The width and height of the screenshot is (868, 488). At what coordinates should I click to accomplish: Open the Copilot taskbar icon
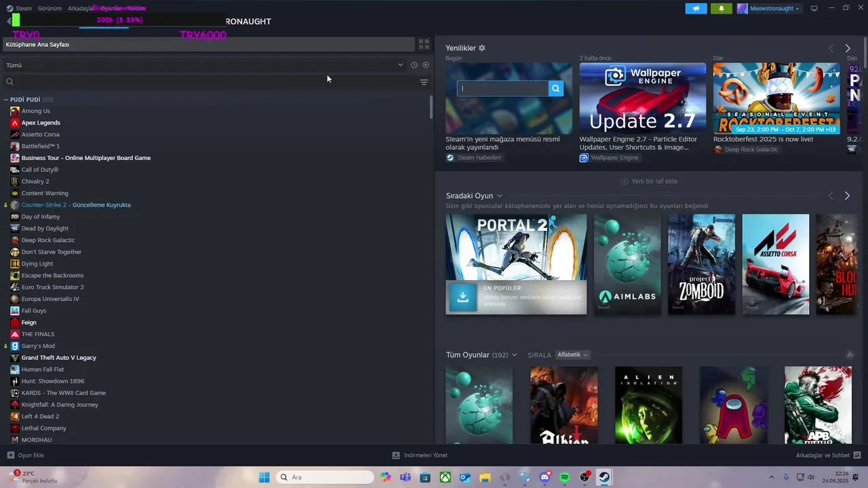pyautogui.click(x=385, y=477)
